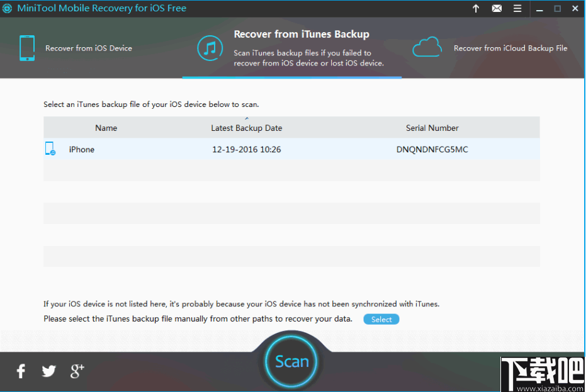The height and width of the screenshot is (392, 586).
Task: Switch to the Recover from iOS Device tab
Action: pyautogui.click(x=88, y=48)
